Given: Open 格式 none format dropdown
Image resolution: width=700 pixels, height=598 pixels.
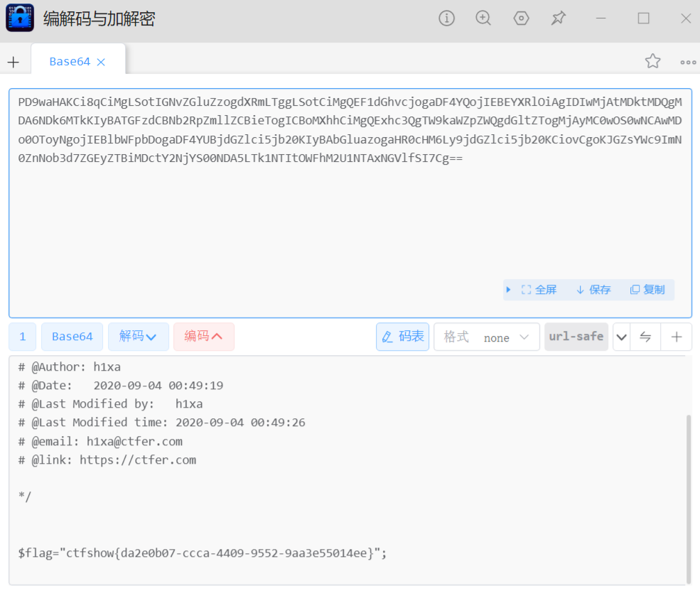Looking at the screenshot, I should 487,337.
